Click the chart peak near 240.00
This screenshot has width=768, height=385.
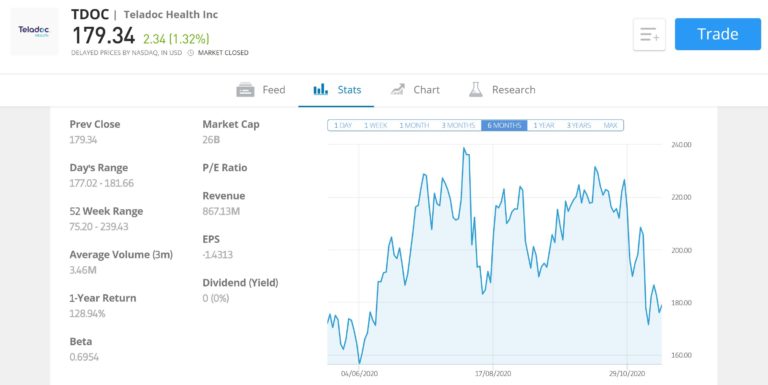(x=463, y=148)
